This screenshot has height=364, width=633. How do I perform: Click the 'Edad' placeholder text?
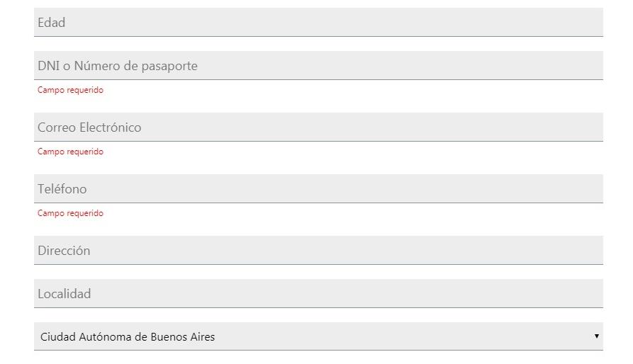click(52, 23)
